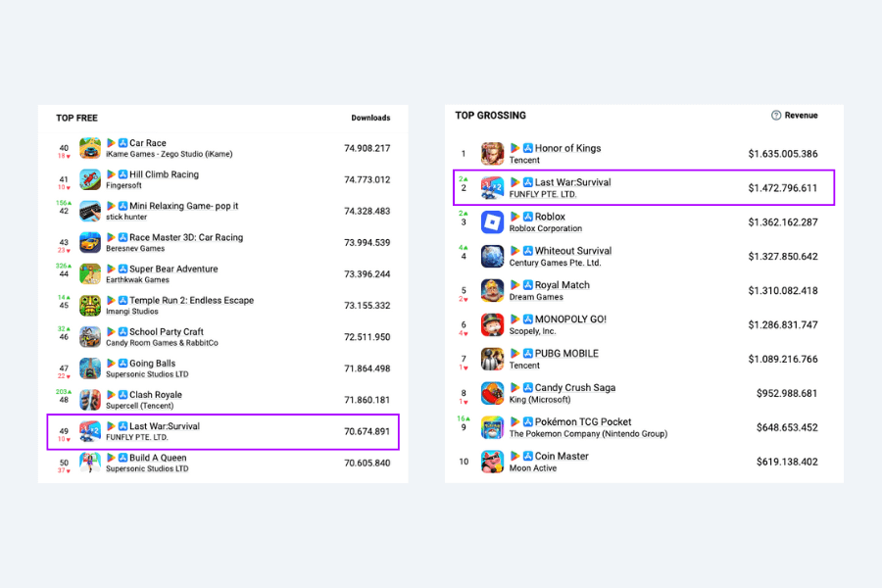The height and width of the screenshot is (588, 882).
Task: Click the Revenue help question-mark icon
Action: tap(776, 116)
